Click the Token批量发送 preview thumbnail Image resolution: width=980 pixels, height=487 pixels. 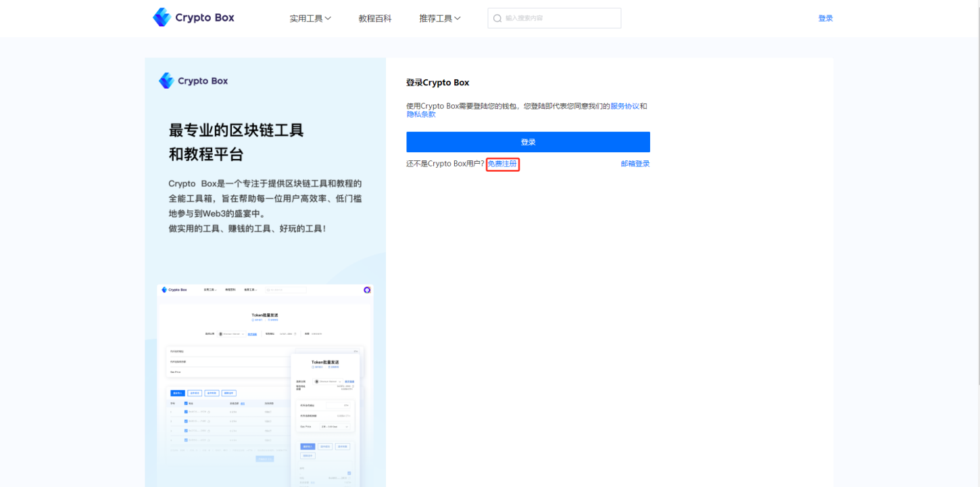point(265,386)
